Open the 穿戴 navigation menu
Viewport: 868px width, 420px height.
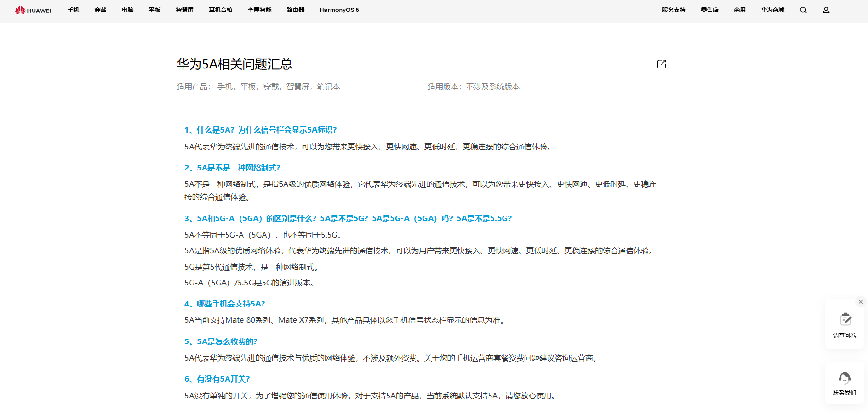(x=101, y=10)
